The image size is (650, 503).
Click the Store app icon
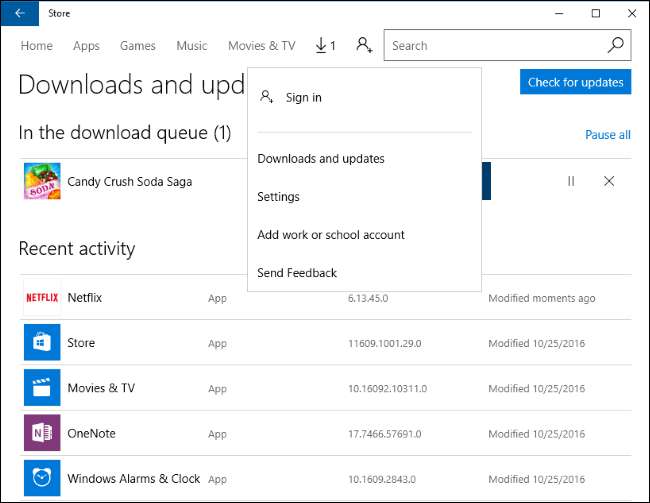click(x=42, y=343)
